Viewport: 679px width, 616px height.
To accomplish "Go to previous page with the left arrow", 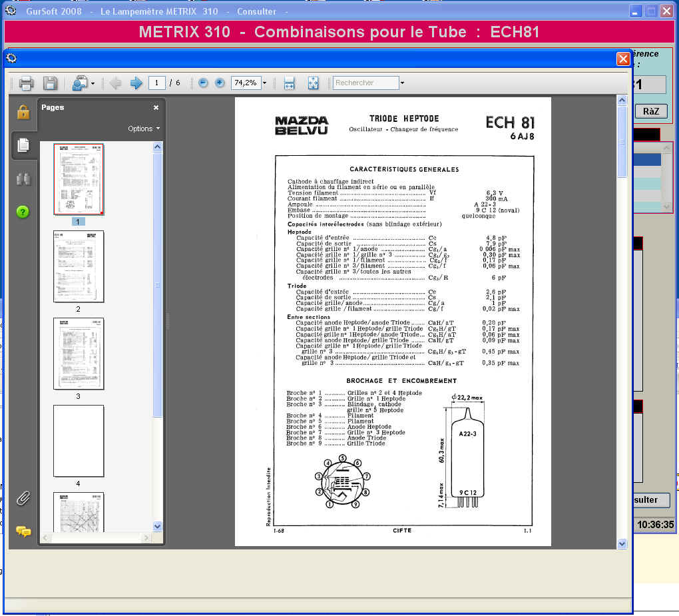I will point(115,83).
